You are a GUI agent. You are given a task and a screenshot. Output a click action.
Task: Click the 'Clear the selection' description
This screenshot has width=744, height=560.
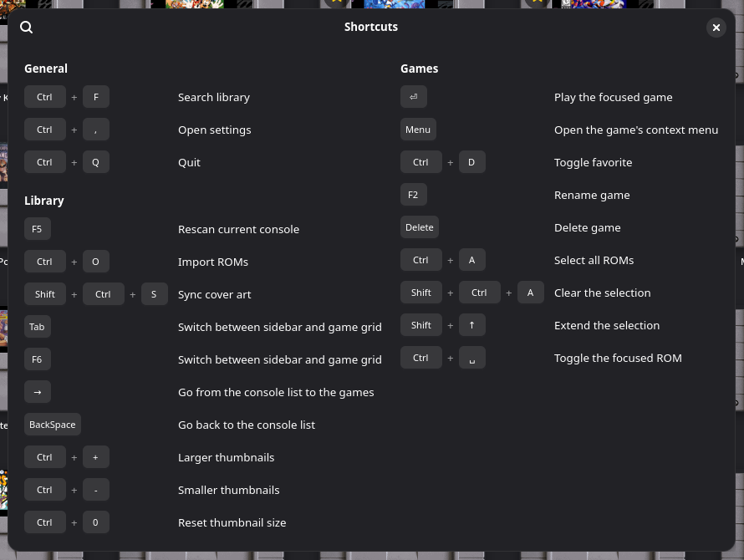point(603,293)
